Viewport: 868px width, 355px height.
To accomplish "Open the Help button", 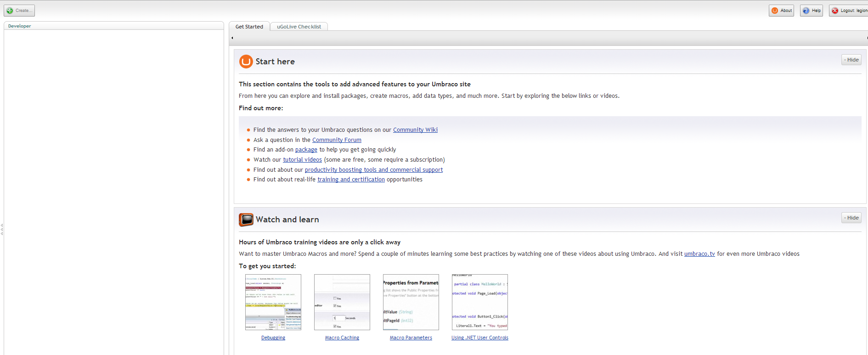I will [812, 11].
